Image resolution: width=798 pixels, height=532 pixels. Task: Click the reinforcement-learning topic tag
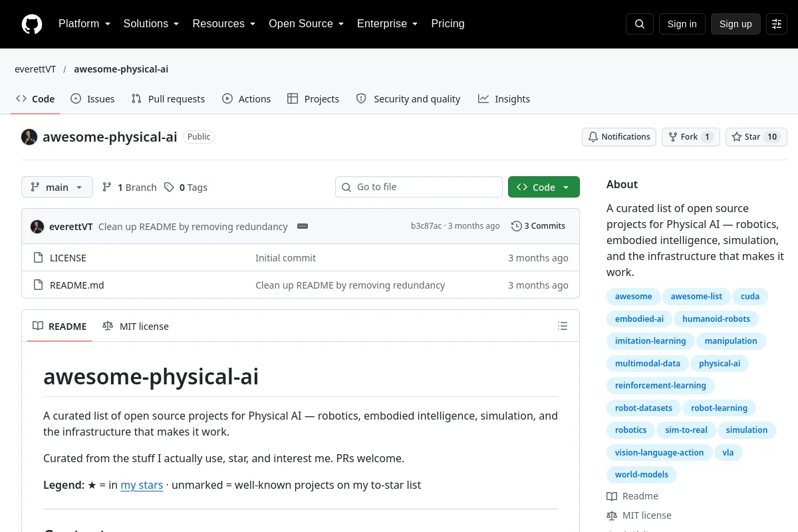[660, 386]
